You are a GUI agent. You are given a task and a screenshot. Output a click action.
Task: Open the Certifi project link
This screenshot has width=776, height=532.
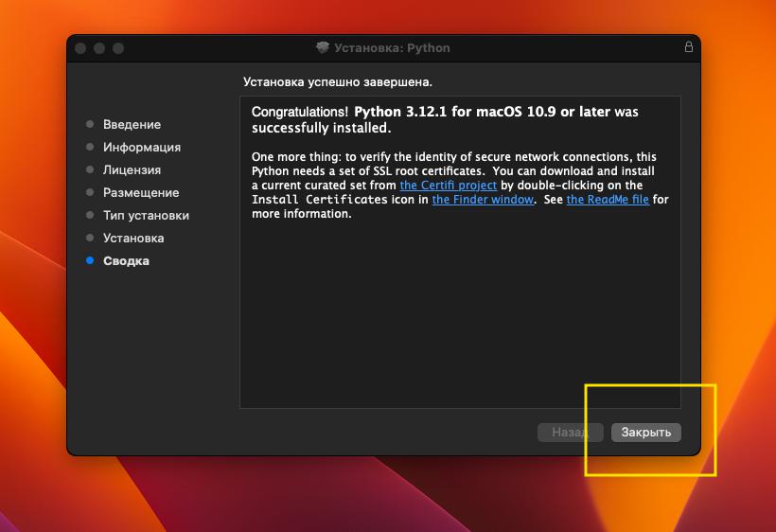(x=448, y=186)
